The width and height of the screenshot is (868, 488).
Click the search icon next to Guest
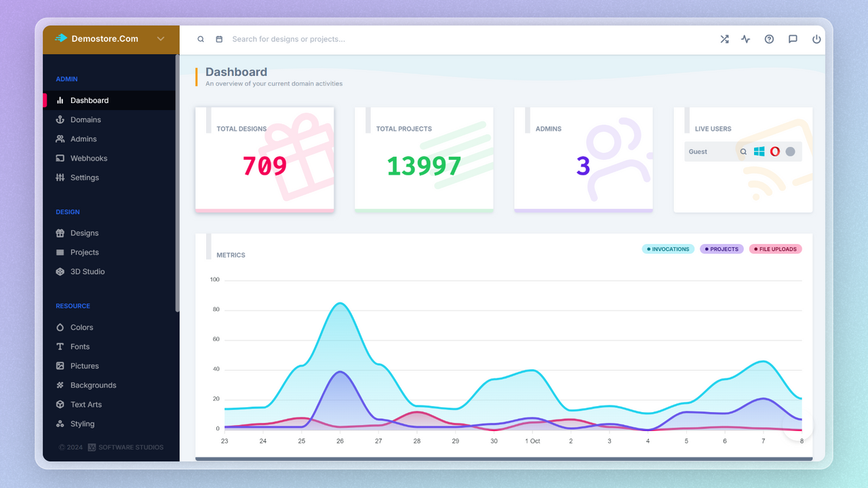point(743,151)
